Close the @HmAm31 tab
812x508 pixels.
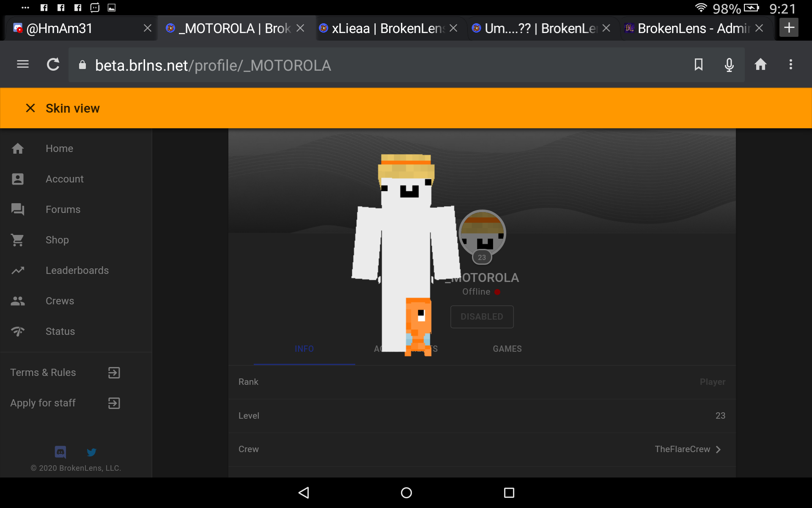tap(148, 28)
